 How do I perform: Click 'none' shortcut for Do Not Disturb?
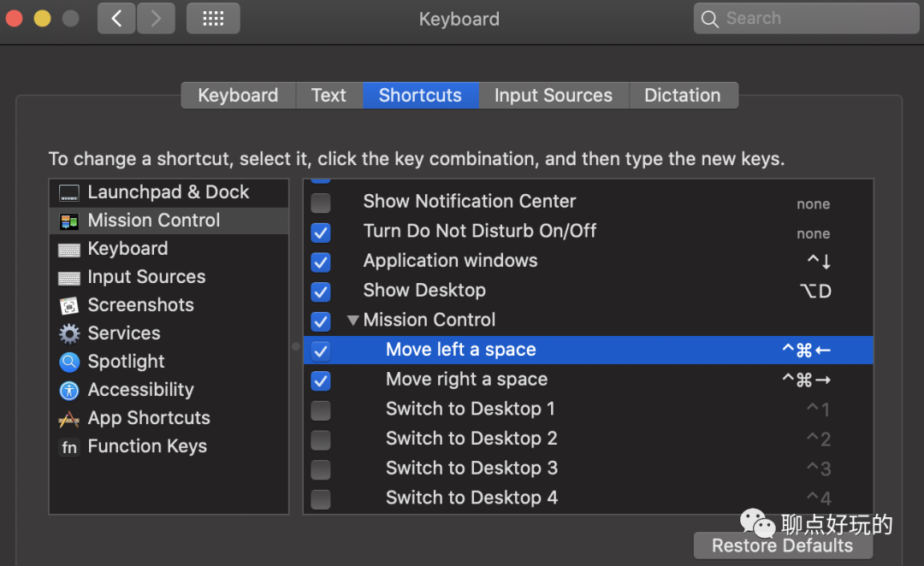pos(814,233)
